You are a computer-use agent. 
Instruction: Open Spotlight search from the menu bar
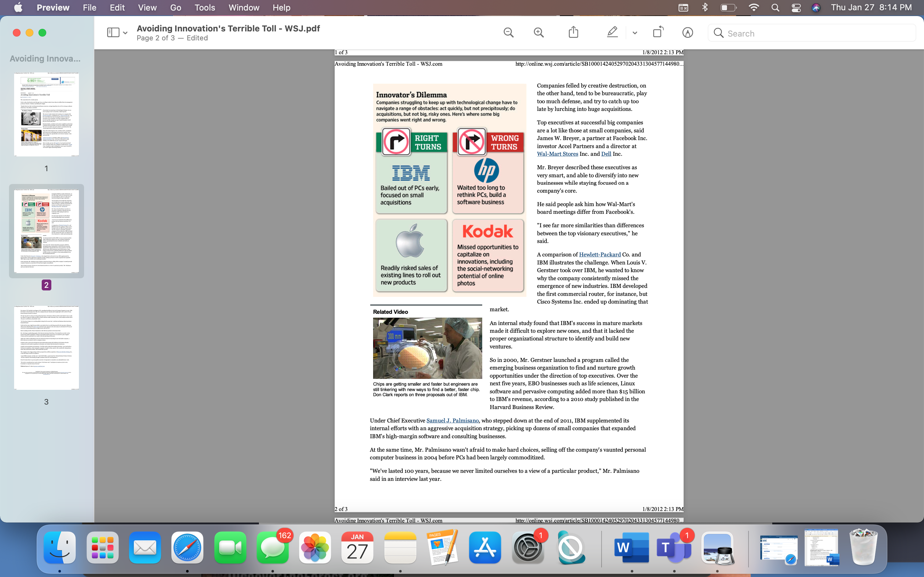775,7
